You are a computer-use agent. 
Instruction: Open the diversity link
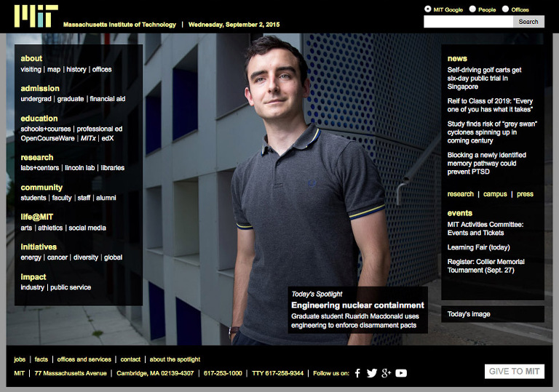pyautogui.click(x=86, y=257)
